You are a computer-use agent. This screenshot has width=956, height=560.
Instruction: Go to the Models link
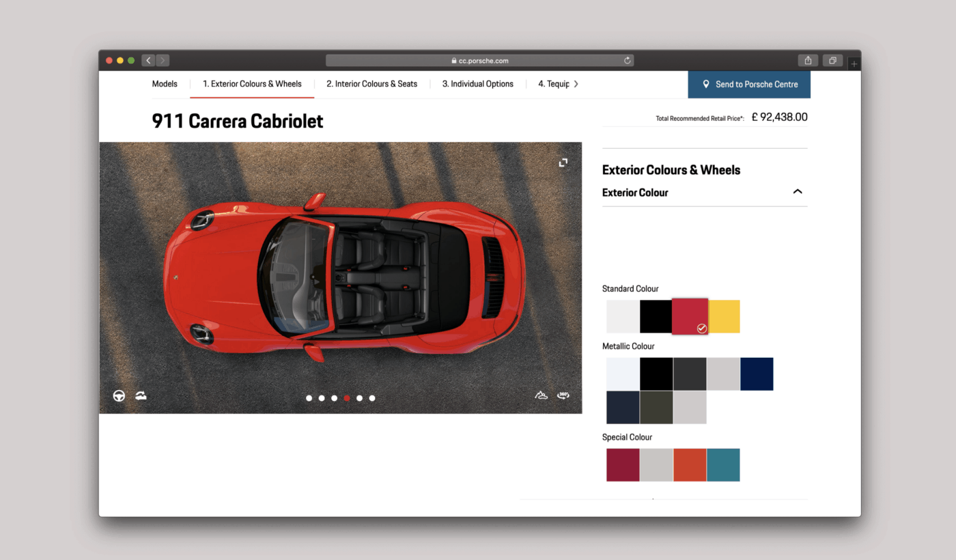click(165, 84)
